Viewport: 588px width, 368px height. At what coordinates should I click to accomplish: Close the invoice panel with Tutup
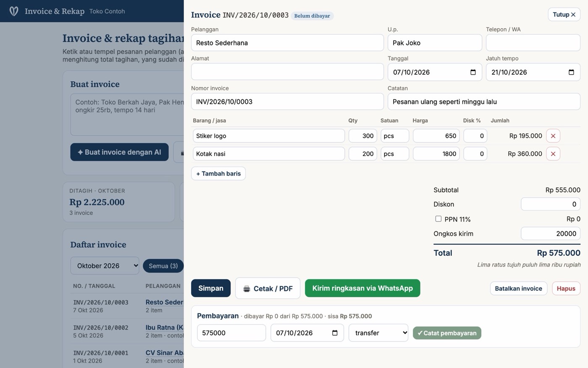click(x=564, y=14)
